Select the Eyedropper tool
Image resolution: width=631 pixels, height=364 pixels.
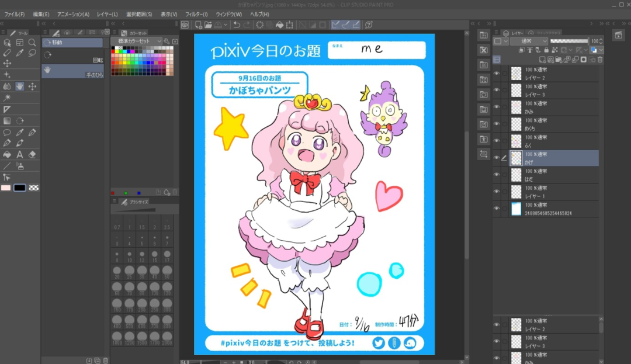pos(20,53)
